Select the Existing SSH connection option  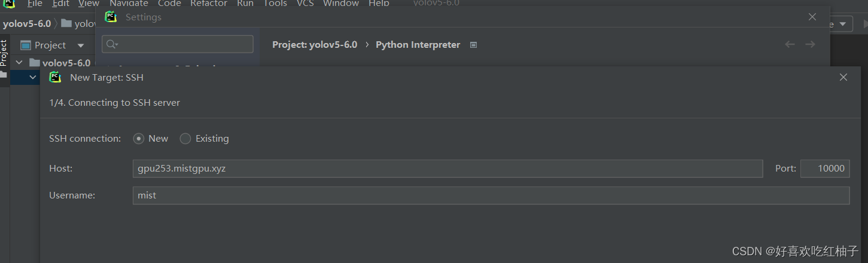185,139
